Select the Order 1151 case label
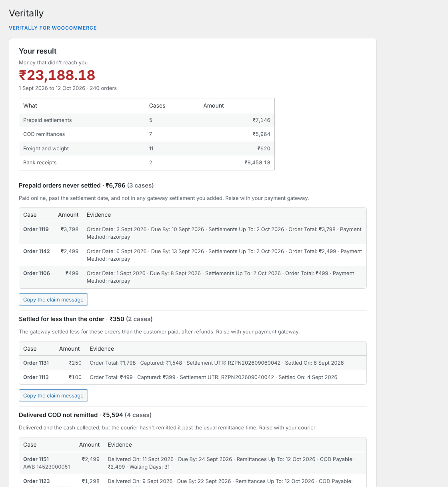448x487 pixels. pyautogui.click(x=36, y=459)
